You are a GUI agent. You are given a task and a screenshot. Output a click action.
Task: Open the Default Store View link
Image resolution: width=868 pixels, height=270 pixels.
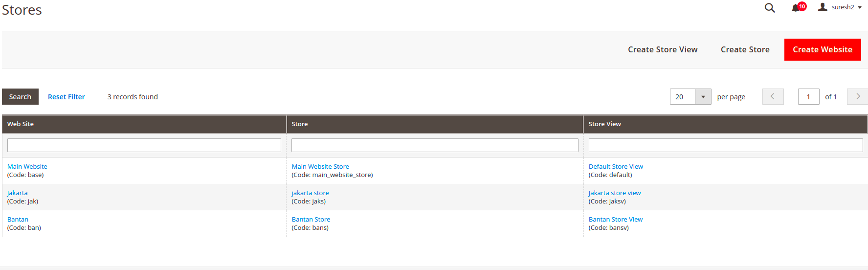point(615,167)
